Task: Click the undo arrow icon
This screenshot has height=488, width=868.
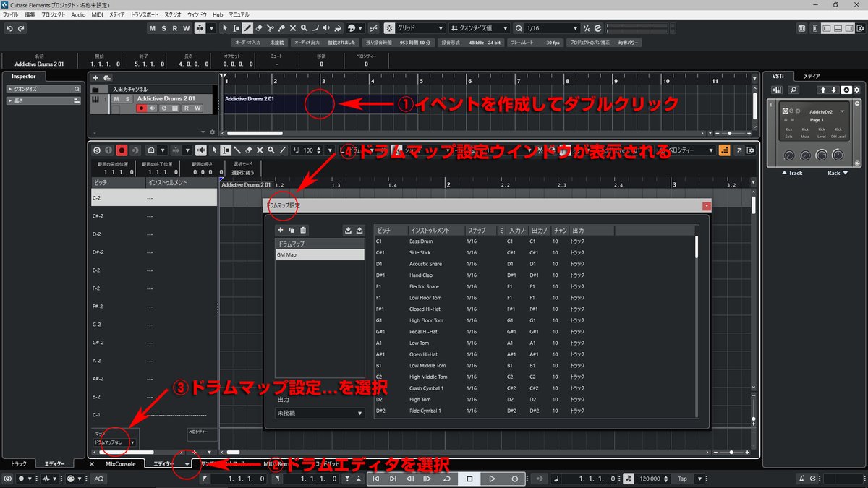Action: [9, 28]
